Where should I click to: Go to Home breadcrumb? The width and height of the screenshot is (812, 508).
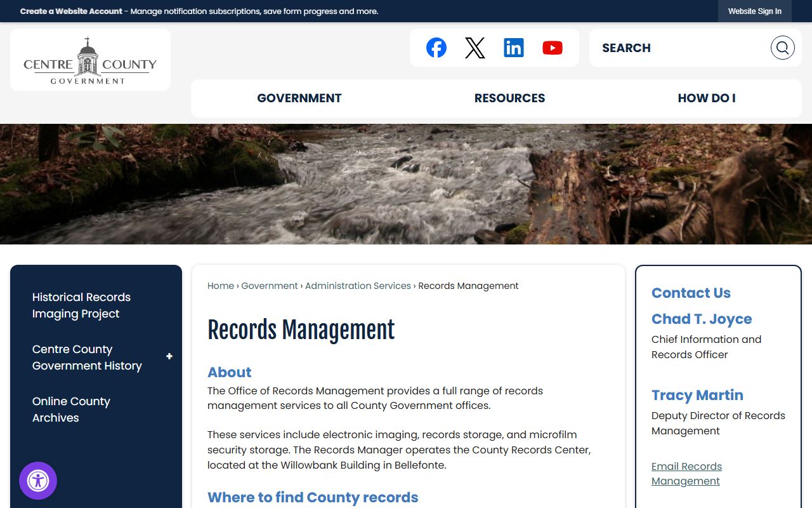click(x=221, y=286)
